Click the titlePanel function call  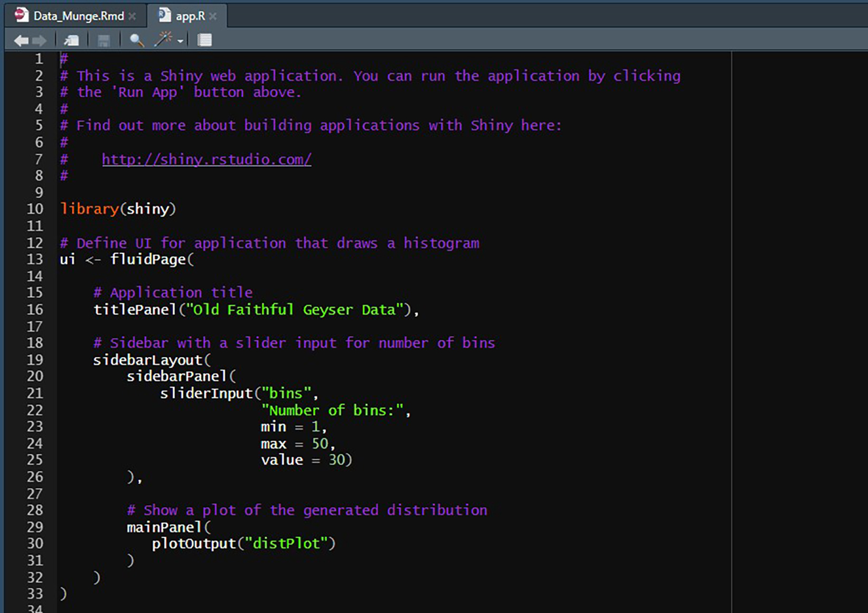(x=135, y=310)
